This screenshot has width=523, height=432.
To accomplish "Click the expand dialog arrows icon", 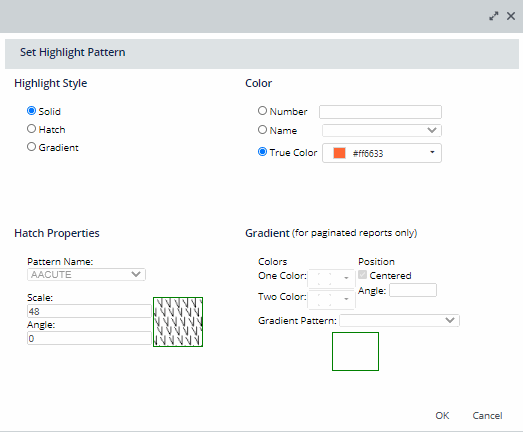I will point(494,16).
